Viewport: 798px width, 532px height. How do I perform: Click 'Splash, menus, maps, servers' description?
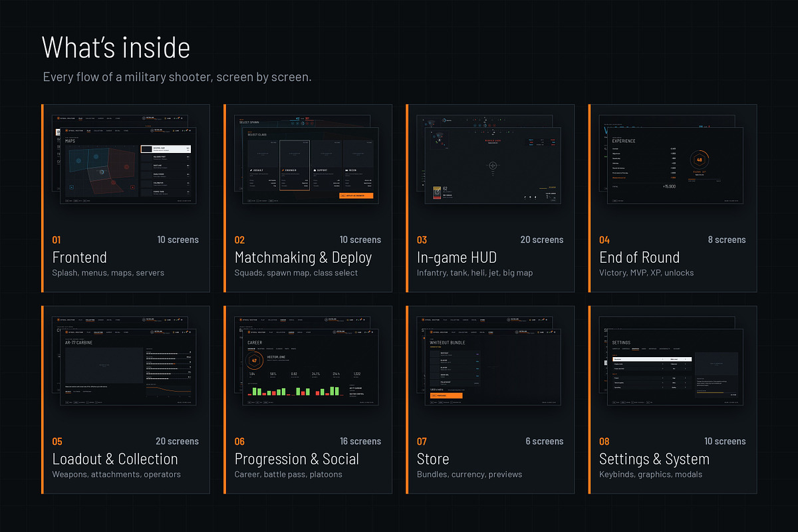[108, 273]
